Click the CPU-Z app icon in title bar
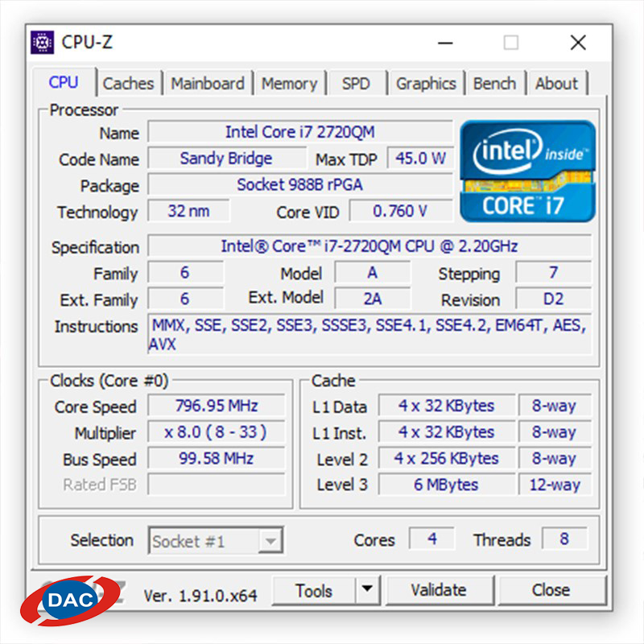Image resolution: width=644 pixels, height=644 pixels. click(43, 43)
